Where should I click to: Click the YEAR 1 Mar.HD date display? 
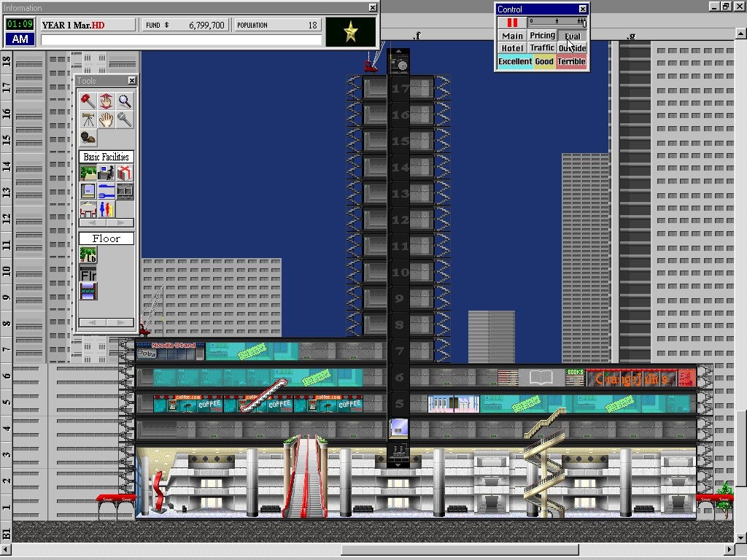point(88,26)
